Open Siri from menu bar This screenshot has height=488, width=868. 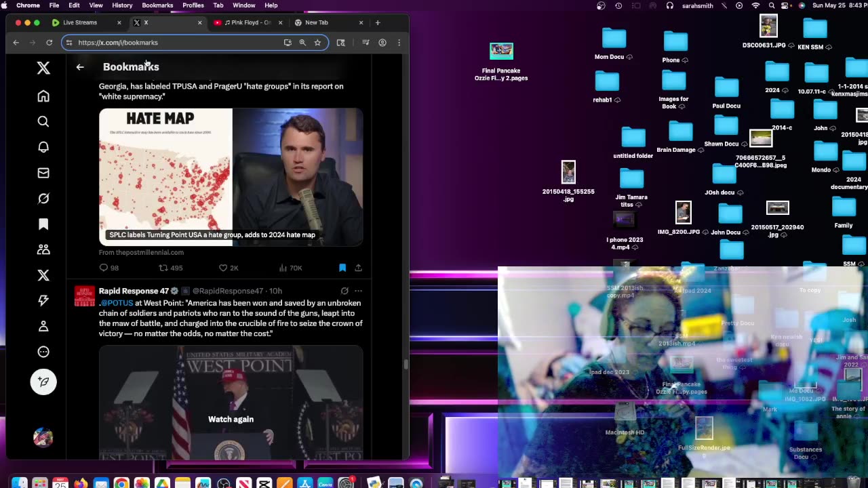802,5
